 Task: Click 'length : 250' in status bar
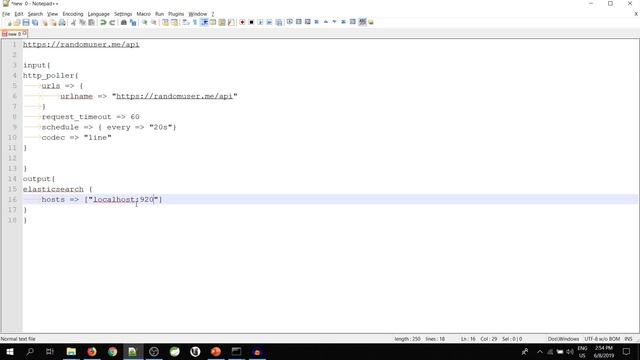tap(407, 339)
